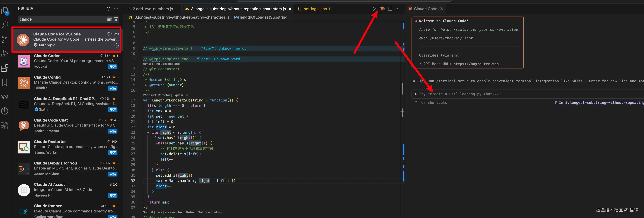Viewport: 644px width, 218px height.
Task: Open Run and Debug view
Action: click(x=5, y=54)
